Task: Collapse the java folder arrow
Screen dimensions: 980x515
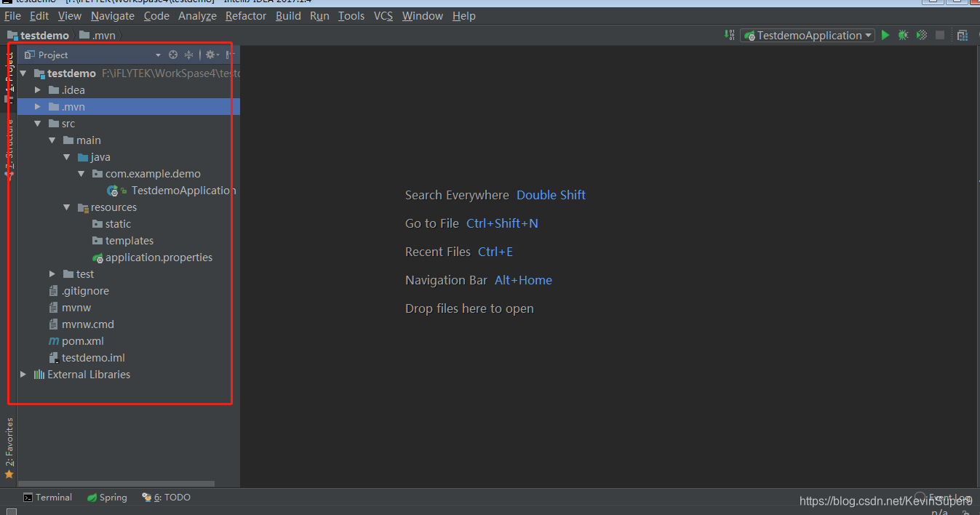Action: 67,157
